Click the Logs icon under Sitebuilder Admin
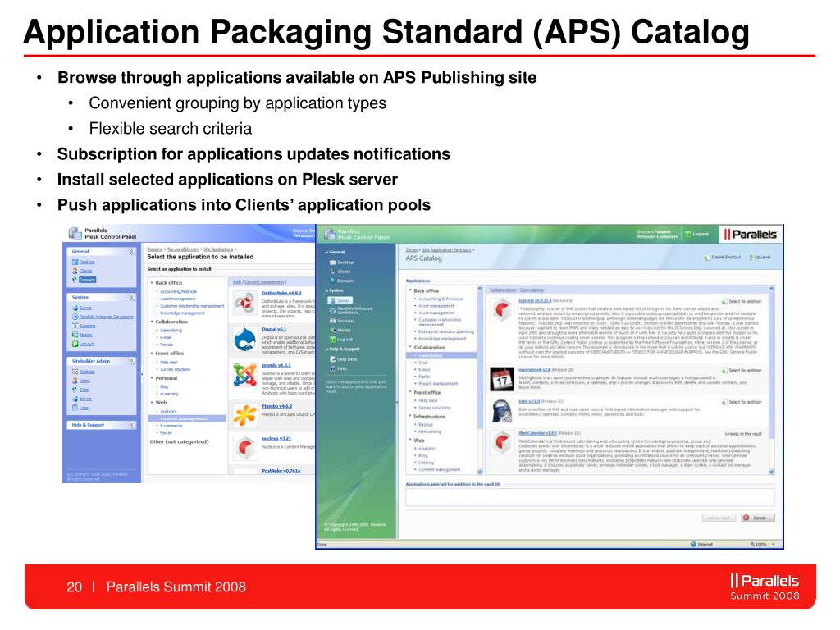Viewport: 840px width, 630px height. (x=75, y=408)
